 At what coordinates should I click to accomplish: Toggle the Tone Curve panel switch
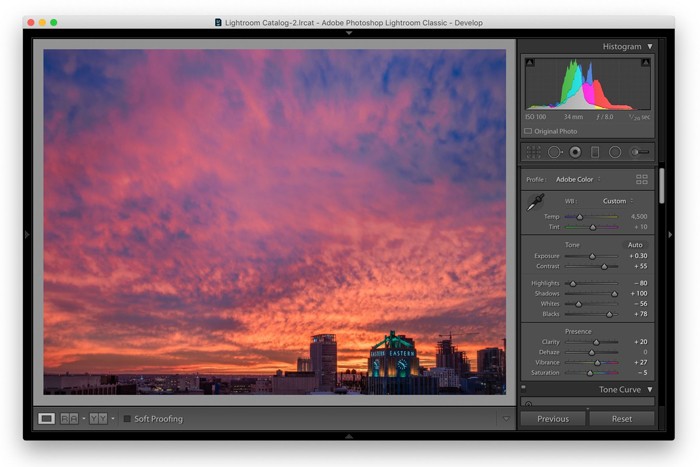(x=523, y=389)
